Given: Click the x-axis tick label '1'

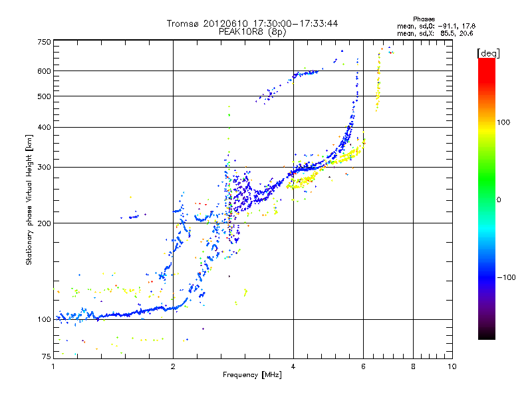Looking at the screenshot, I should pyautogui.click(x=53, y=366).
